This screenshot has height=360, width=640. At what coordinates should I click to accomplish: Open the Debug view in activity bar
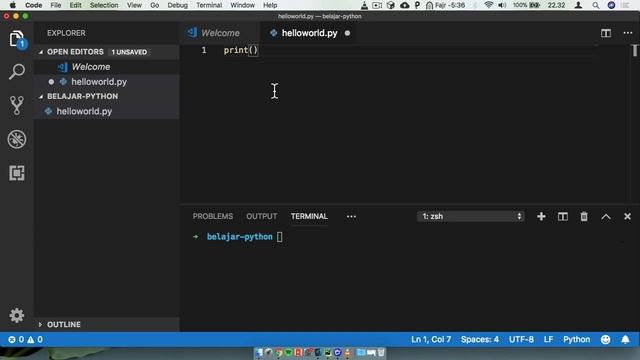coord(17,139)
